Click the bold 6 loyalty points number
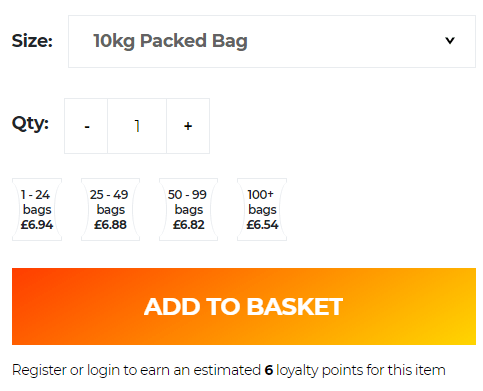The width and height of the screenshot is (483, 391). [x=269, y=370]
